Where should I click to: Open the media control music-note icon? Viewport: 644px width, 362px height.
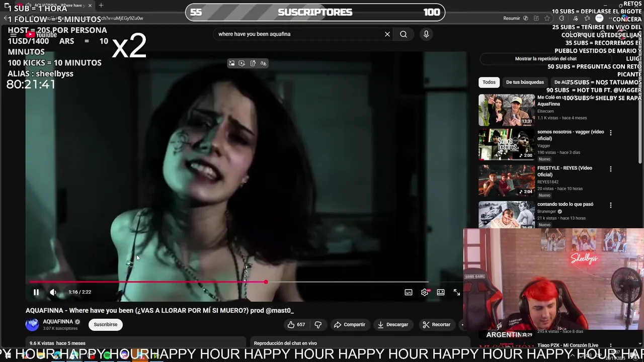pyautogui.click(x=575, y=18)
